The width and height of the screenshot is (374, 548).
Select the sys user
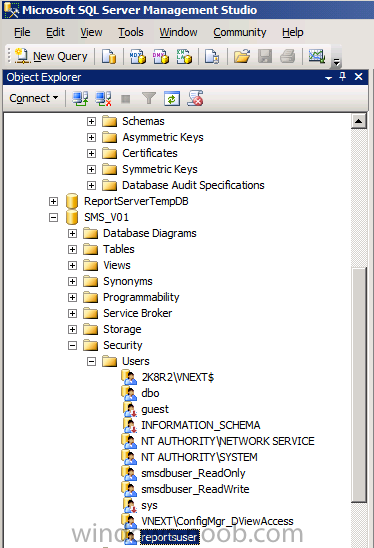click(149, 506)
